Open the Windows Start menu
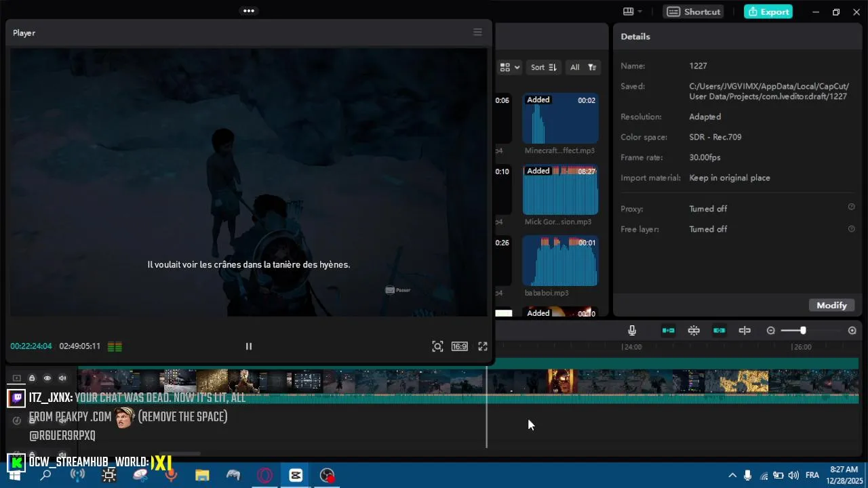This screenshot has height=488, width=868. (14, 475)
